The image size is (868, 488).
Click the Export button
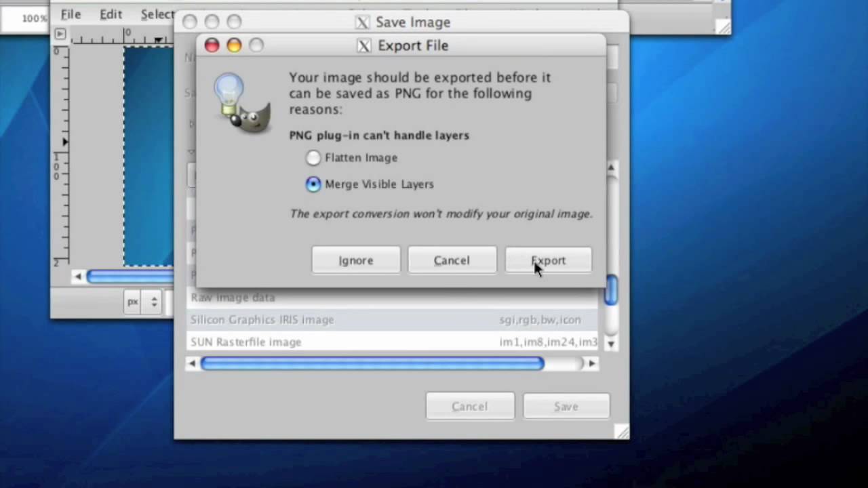(x=548, y=260)
